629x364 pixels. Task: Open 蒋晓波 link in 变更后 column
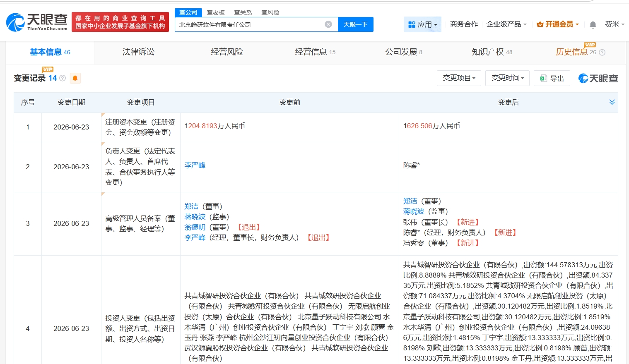414,211
